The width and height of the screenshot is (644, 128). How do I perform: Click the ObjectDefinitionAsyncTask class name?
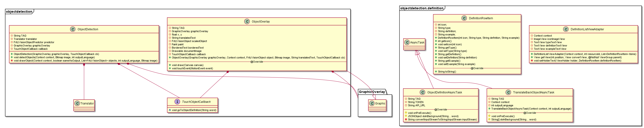pyautogui.click(x=445, y=92)
